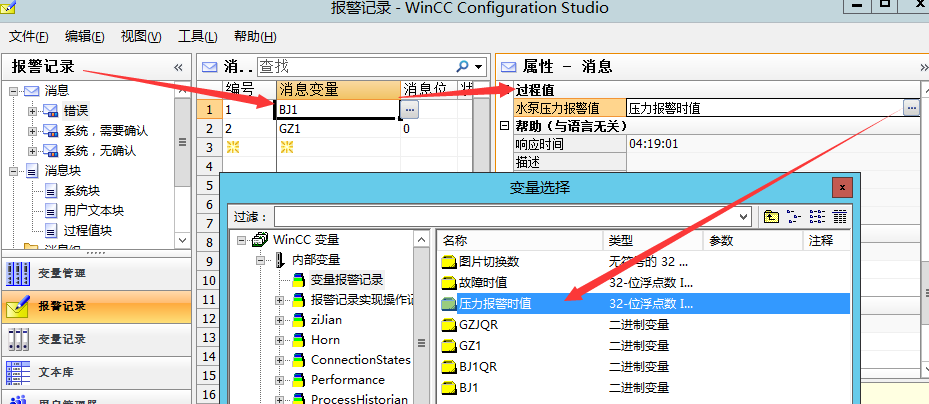Collapse the 报警记录 navigation pane chevron
929x404 pixels.
click(178, 68)
